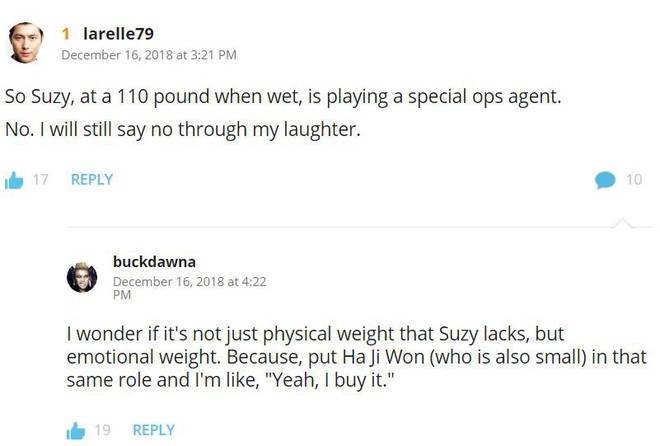Click the reply line beginning 'I wonder if'
Viewport: 660px width, 446px height.
(315, 334)
